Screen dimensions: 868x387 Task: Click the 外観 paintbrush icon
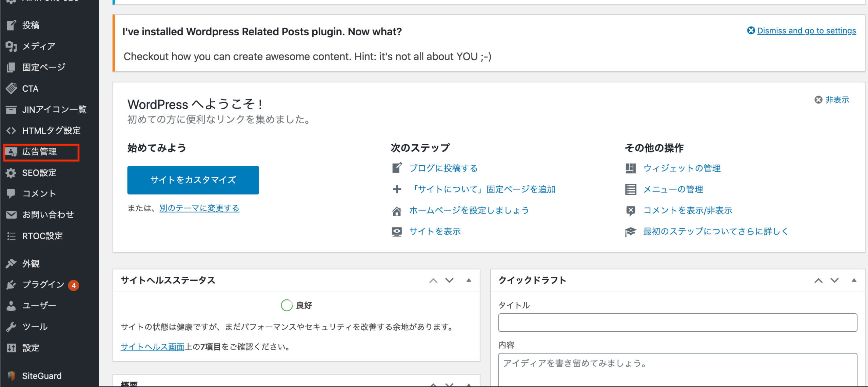point(11,263)
